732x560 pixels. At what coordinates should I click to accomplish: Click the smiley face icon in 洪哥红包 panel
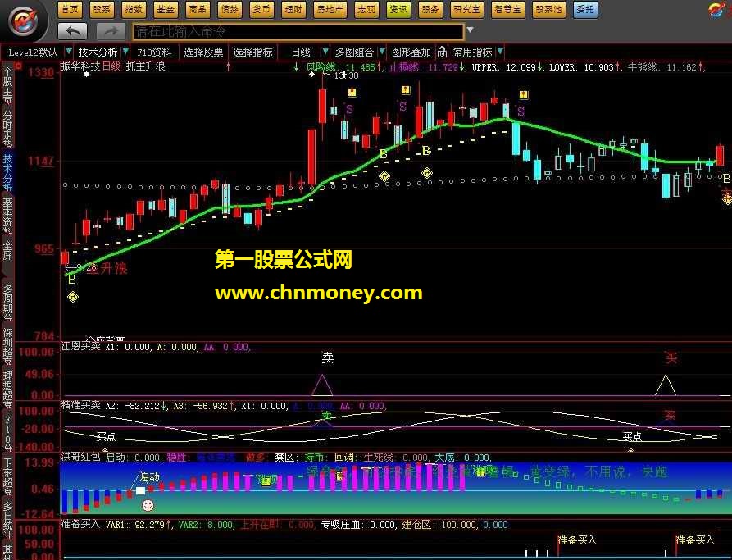148,505
